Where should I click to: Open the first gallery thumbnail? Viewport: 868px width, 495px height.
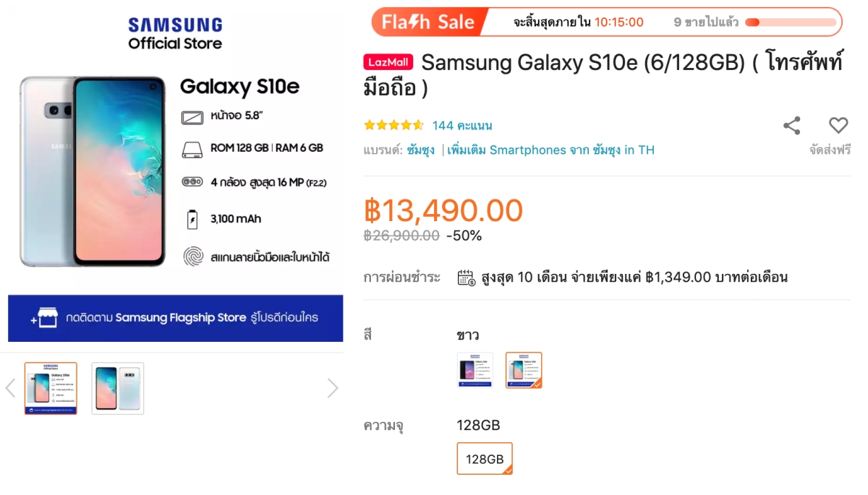click(x=51, y=388)
